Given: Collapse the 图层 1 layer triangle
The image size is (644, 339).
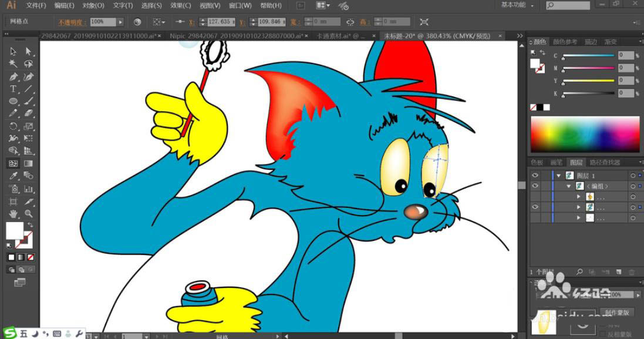Looking at the screenshot, I should tap(558, 176).
